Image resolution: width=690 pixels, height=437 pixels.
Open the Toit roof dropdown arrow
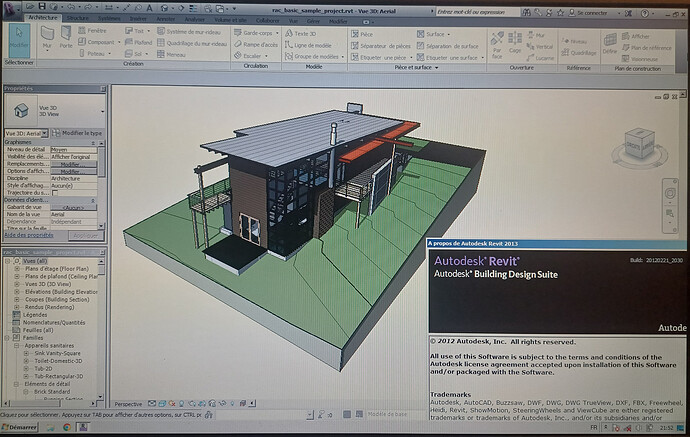coord(148,31)
